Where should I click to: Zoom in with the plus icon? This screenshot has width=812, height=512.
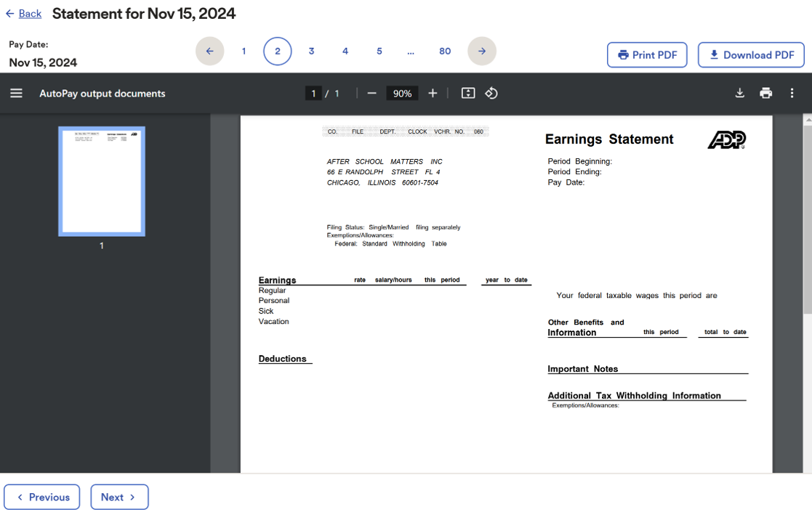[x=433, y=93]
